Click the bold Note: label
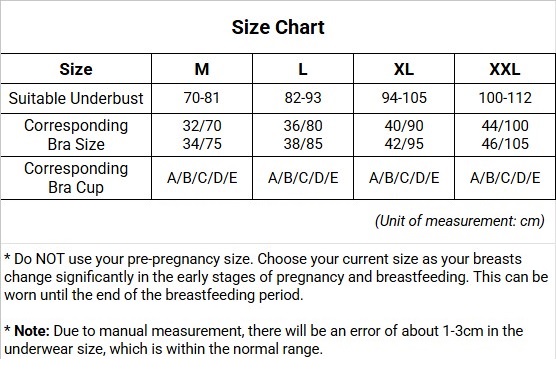556x386 pixels. [x=32, y=331]
